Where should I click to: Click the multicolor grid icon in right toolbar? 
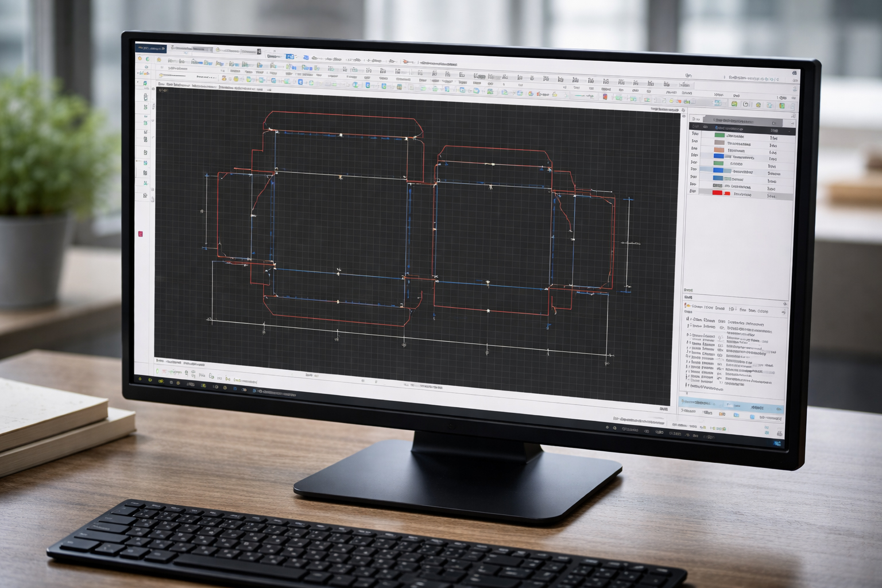(782, 106)
